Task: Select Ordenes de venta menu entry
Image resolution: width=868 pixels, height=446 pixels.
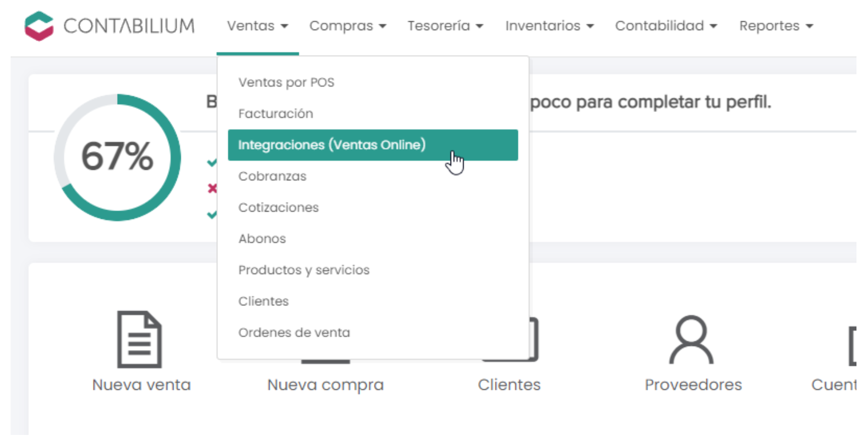Action: coord(294,333)
